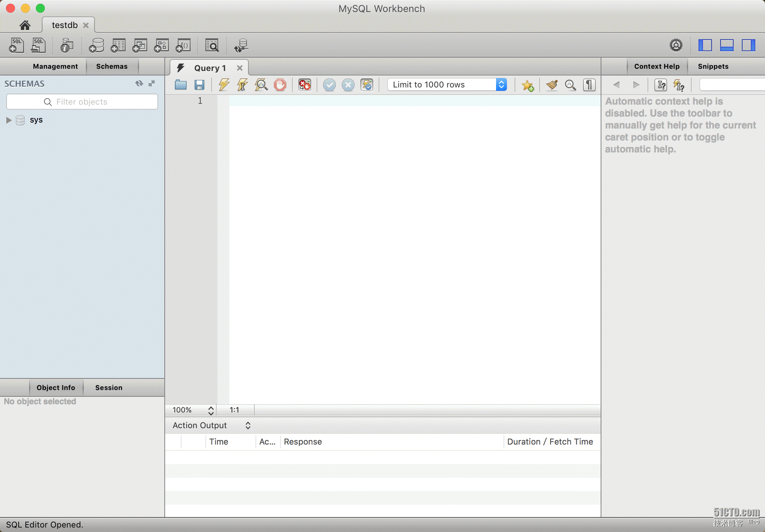The image size is (765, 532).
Task: Search table data icon
Action: (212, 45)
